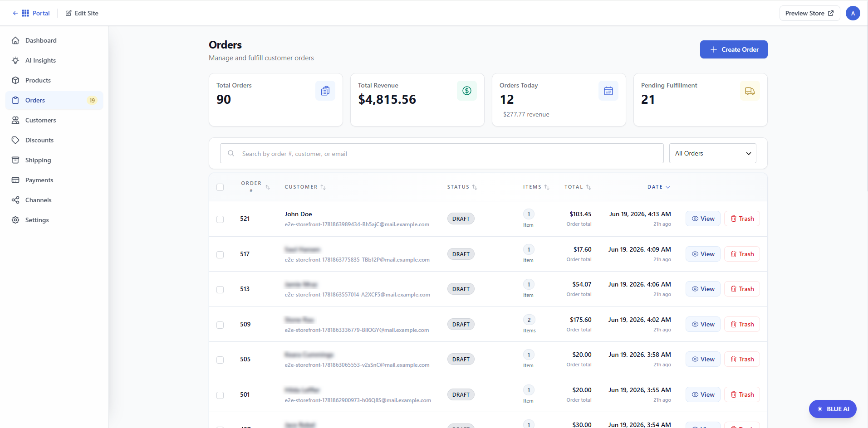Check the box for order 521
This screenshot has width=868, height=428.
[220, 219]
